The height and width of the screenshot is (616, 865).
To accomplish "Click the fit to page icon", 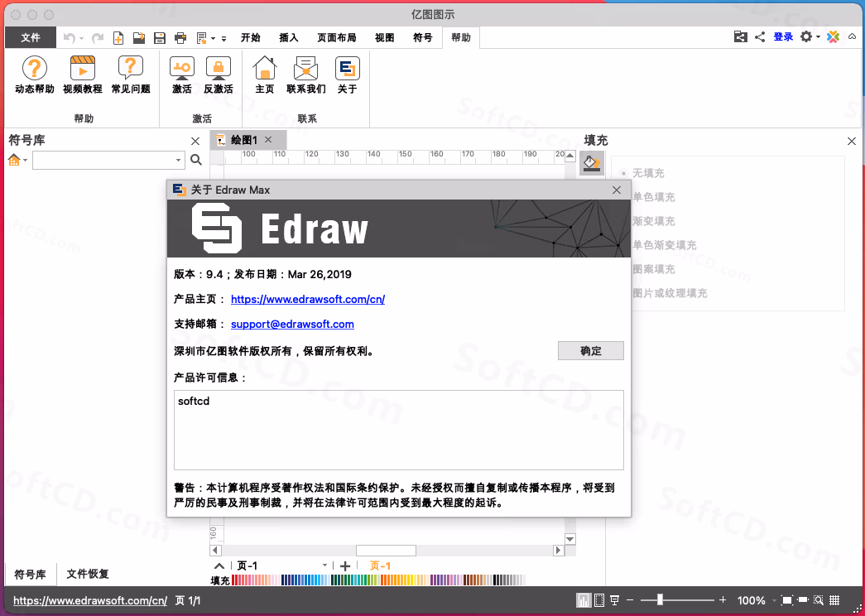I will [787, 600].
